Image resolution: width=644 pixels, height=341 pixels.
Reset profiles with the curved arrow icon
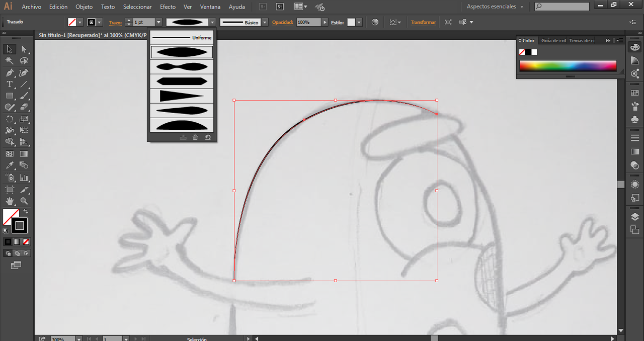pos(208,137)
